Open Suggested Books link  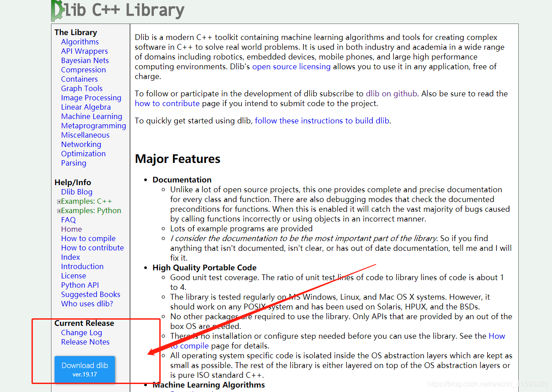91,294
